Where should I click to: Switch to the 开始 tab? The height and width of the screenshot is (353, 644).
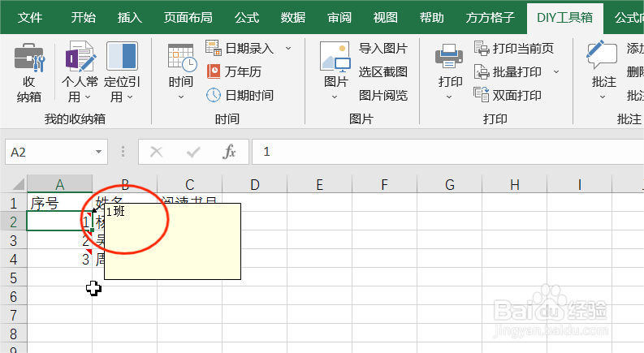(x=84, y=17)
